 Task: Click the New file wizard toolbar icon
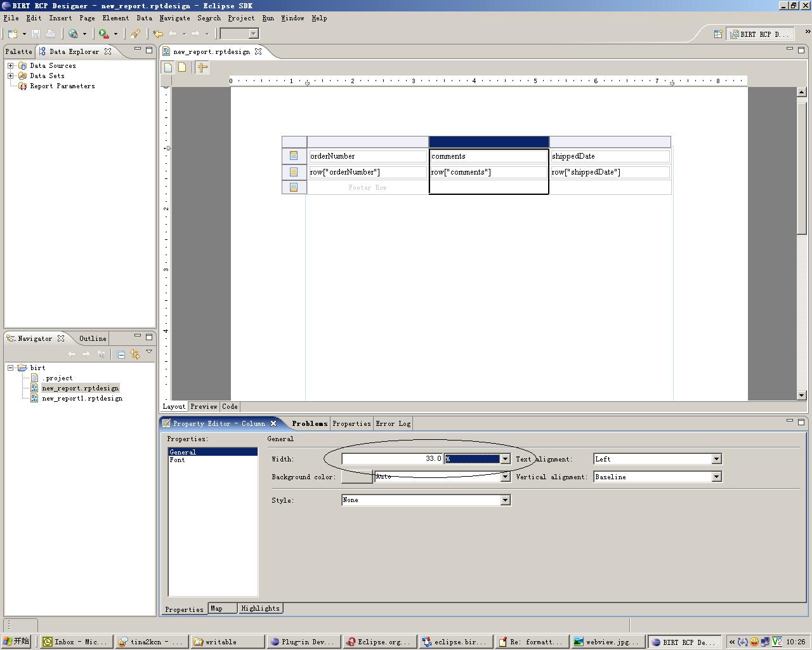click(13, 34)
